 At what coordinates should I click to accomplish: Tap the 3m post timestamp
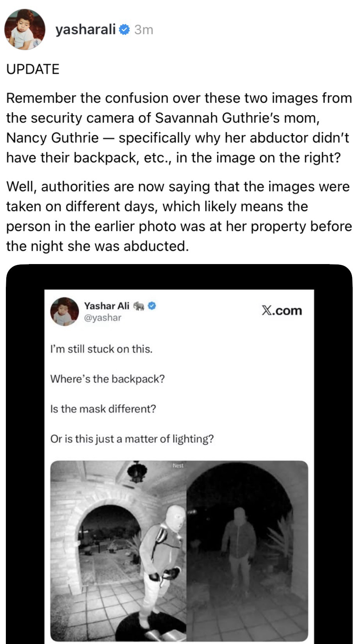143,30
